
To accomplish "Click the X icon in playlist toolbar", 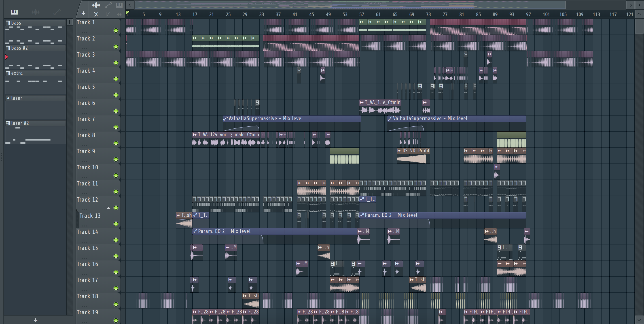I will (96, 14).
